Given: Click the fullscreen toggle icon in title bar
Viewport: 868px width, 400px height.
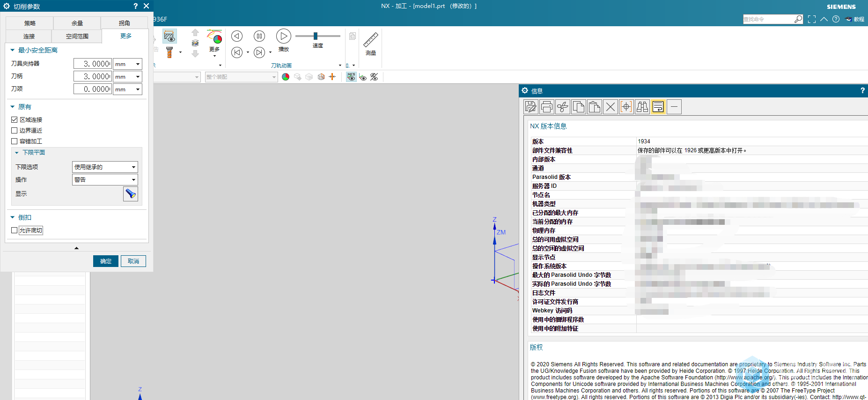Looking at the screenshot, I should 812,19.
